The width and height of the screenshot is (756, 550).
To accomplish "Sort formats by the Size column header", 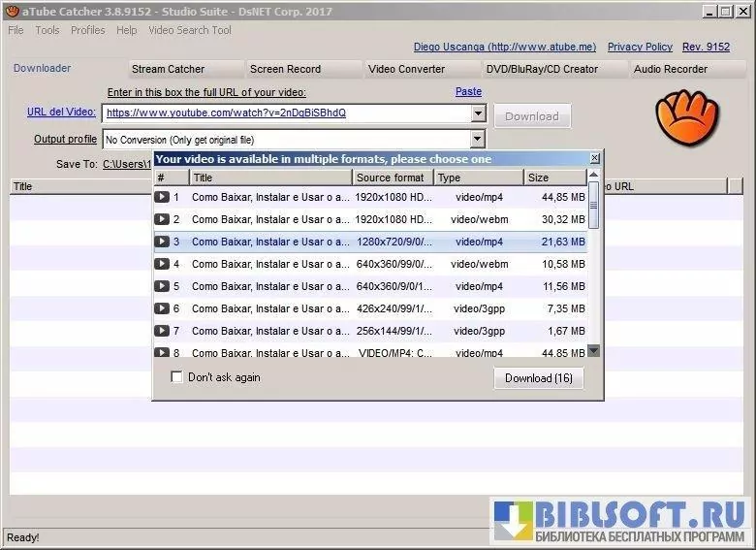I will point(555,178).
